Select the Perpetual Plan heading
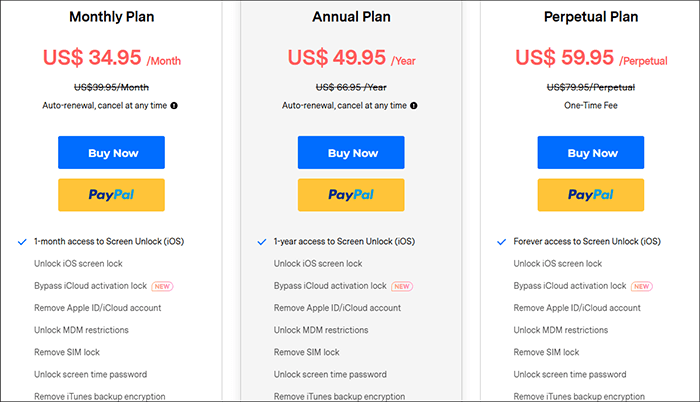The width and height of the screenshot is (700, 402). tap(591, 17)
